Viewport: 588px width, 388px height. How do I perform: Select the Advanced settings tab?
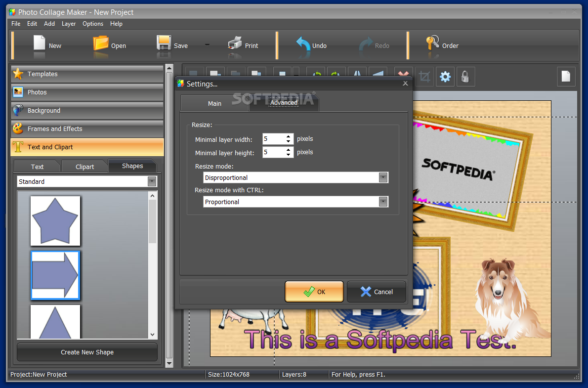tap(284, 102)
